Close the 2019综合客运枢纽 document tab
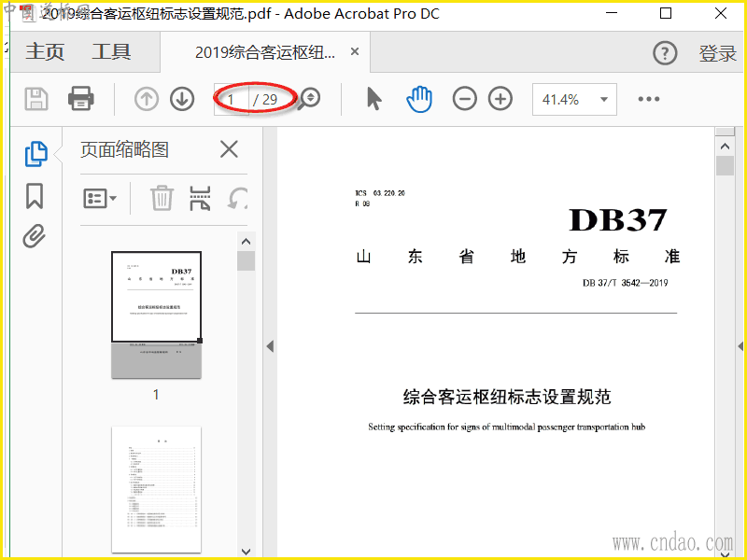 click(x=355, y=51)
